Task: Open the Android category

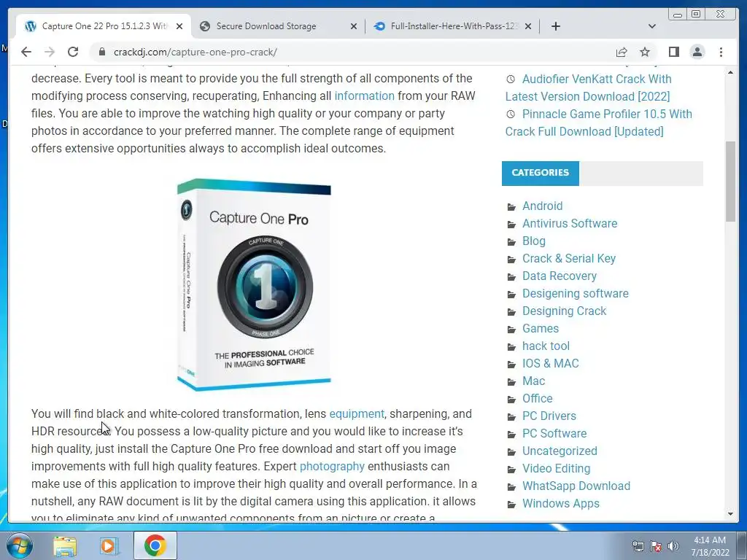Action: [542, 206]
